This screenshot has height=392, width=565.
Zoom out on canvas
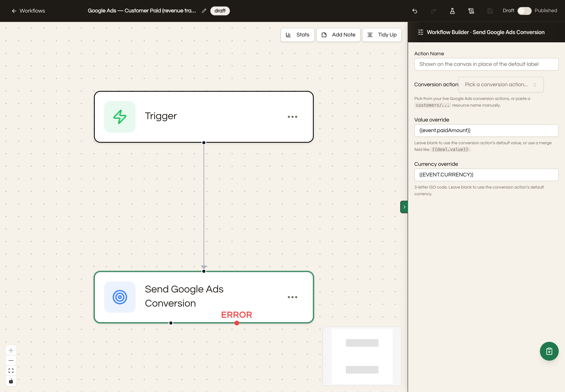pyautogui.click(x=11, y=360)
